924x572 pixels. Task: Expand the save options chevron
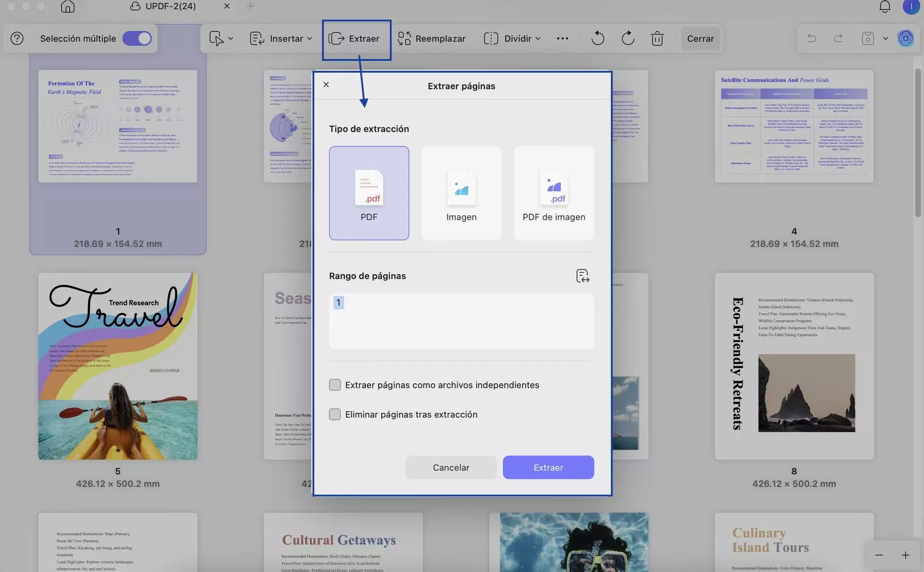[886, 38]
